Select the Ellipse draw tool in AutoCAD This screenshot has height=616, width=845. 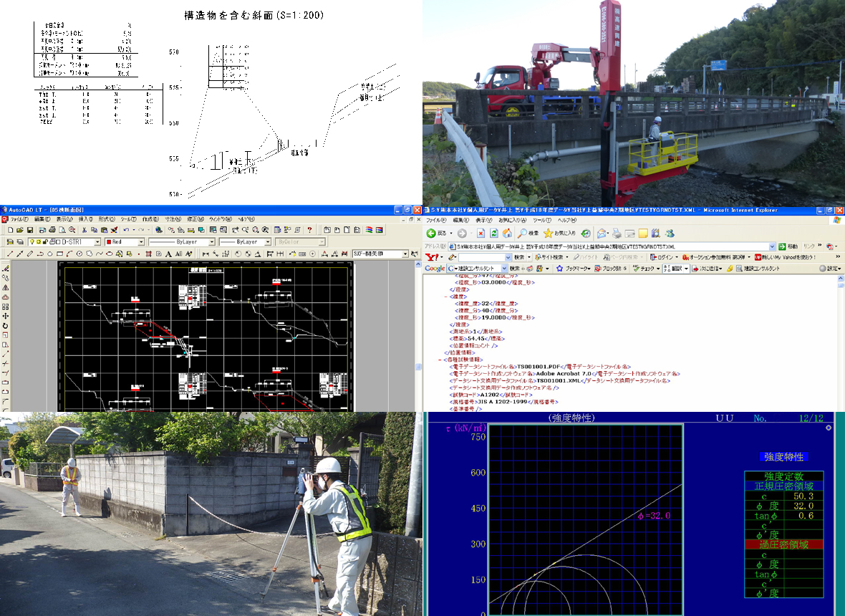[109, 254]
